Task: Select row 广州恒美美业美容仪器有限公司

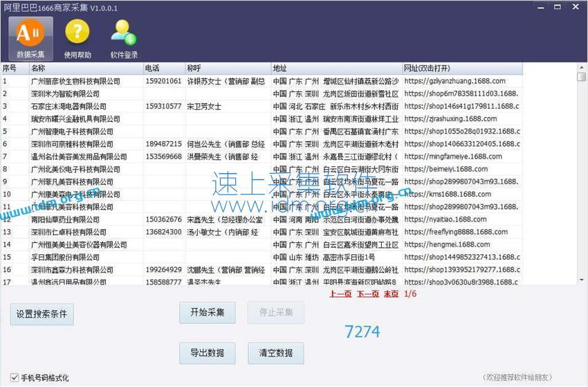Action: click(x=261, y=245)
